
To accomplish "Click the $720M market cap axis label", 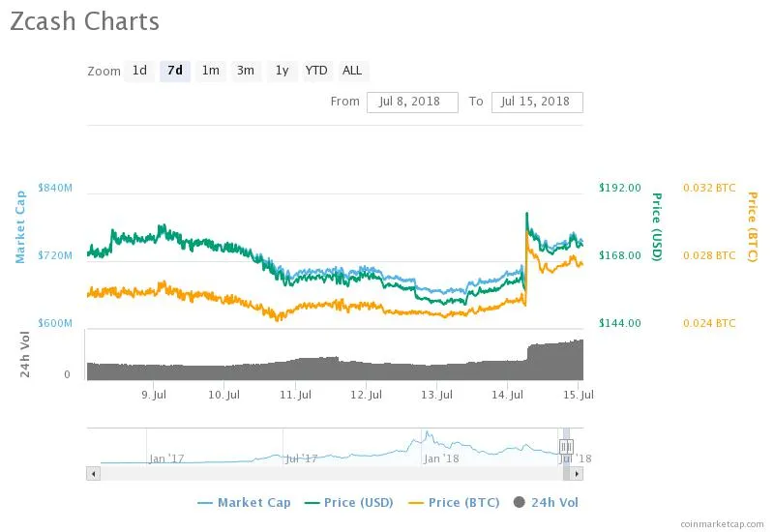I will pos(55,255).
